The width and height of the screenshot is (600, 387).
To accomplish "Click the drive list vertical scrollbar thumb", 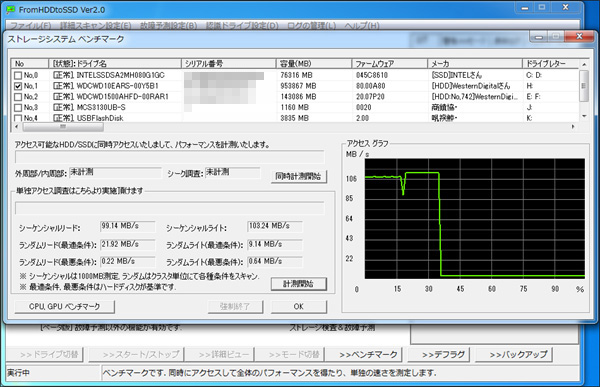I will pos(584,86).
